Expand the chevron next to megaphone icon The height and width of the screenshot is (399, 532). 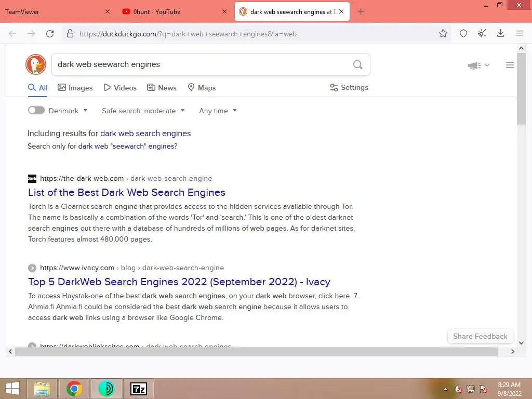pyautogui.click(x=487, y=65)
